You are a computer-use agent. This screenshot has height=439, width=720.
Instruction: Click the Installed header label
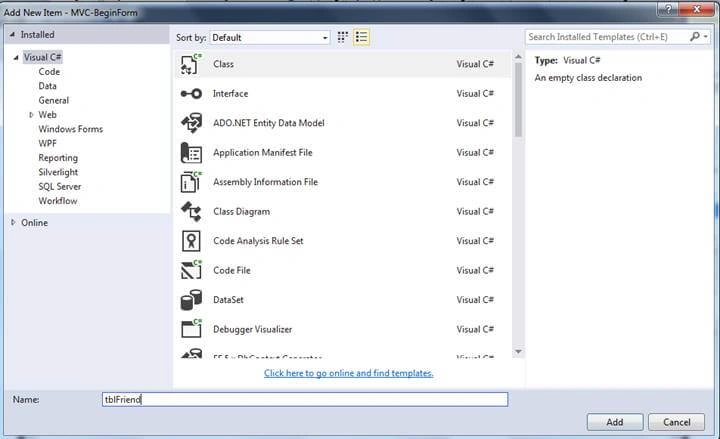pos(37,34)
